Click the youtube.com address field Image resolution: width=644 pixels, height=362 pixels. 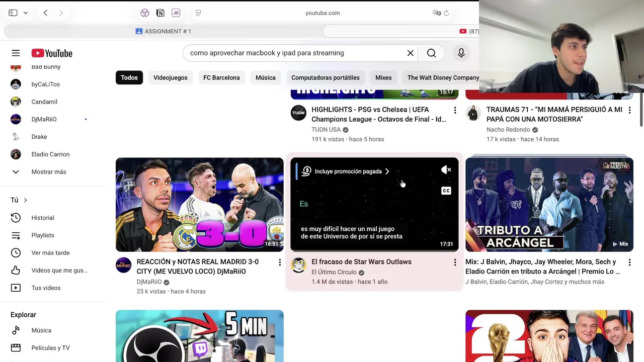point(323,13)
